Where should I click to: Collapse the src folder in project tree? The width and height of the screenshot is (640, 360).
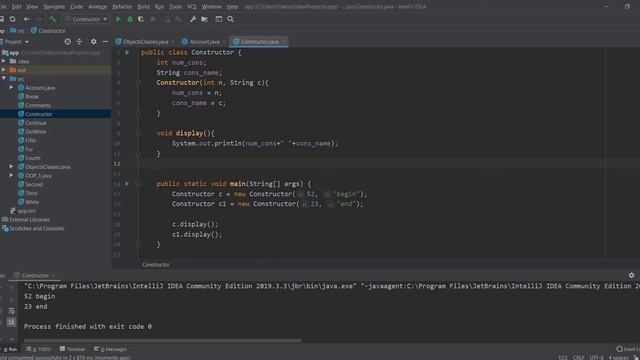[x=4, y=78]
